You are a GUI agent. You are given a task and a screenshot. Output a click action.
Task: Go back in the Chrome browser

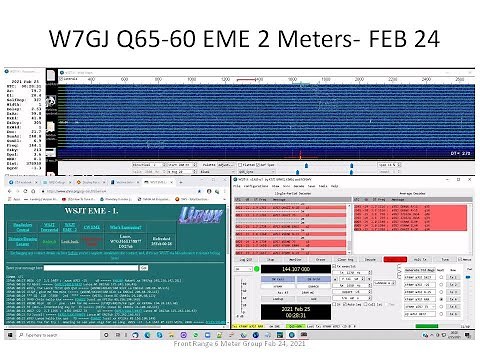[10, 191]
